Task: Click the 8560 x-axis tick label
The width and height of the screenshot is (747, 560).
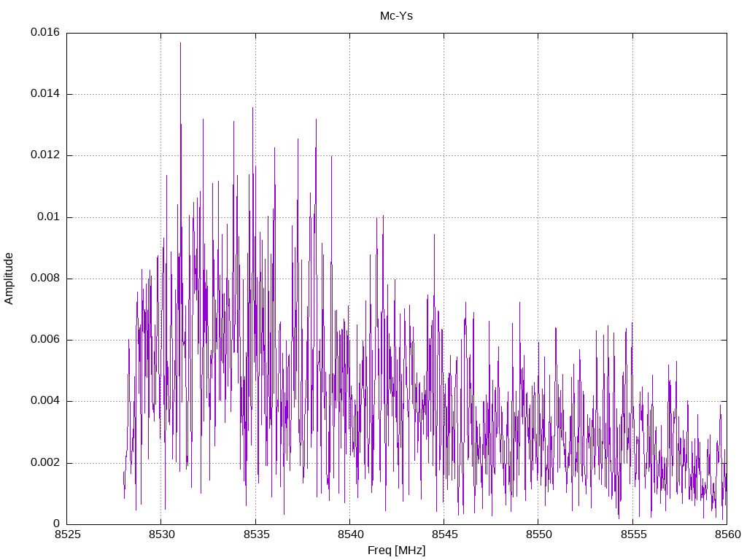Action: [727, 534]
